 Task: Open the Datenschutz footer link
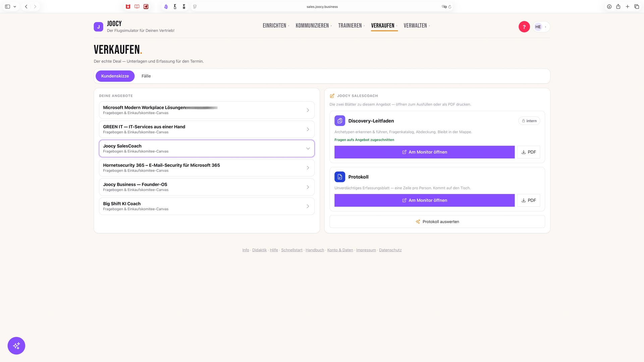390,250
